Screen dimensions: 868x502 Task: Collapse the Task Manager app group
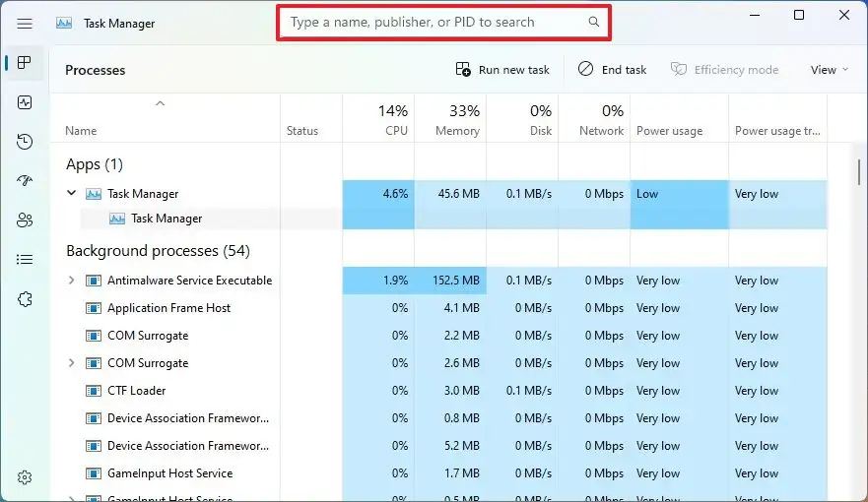[x=71, y=193]
